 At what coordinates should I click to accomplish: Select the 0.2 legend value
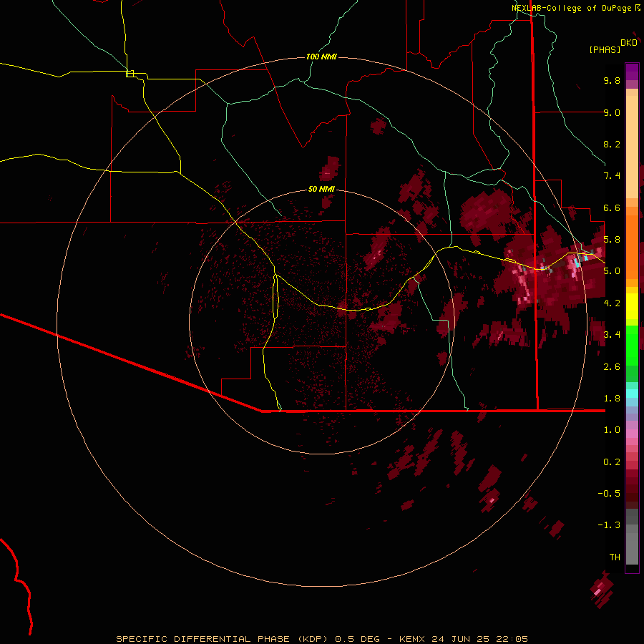(612, 462)
